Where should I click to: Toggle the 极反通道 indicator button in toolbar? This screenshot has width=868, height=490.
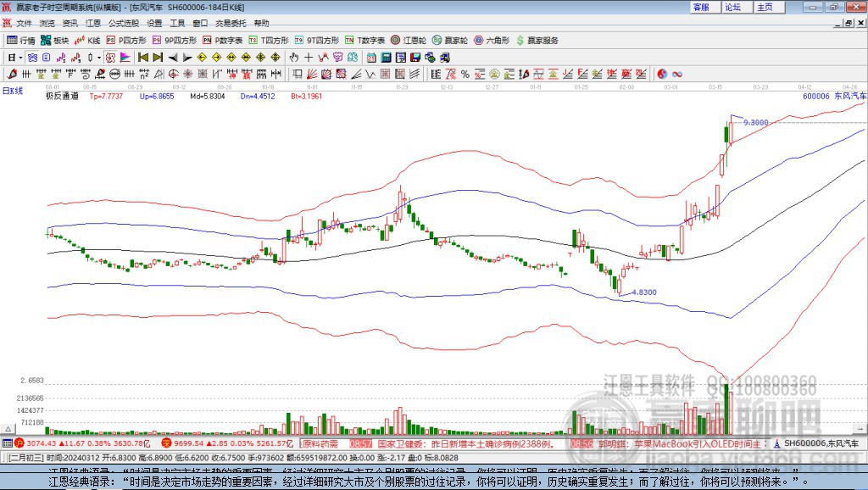(x=62, y=97)
